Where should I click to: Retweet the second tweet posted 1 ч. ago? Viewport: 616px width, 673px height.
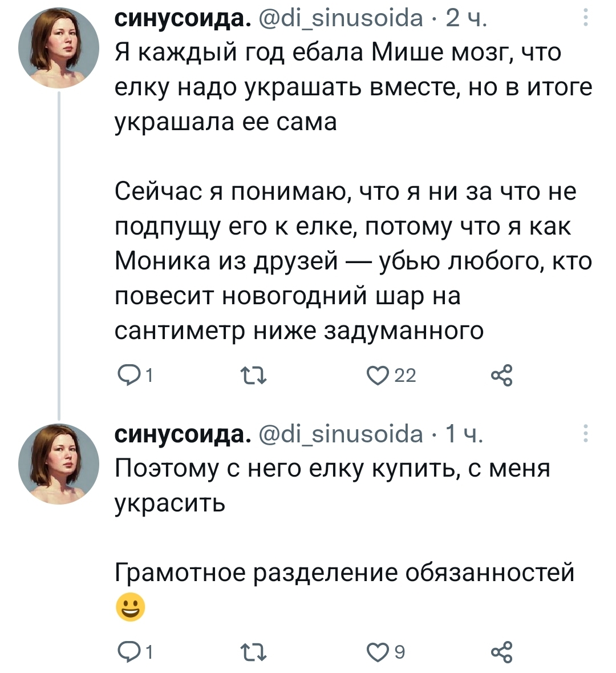click(252, 651)
